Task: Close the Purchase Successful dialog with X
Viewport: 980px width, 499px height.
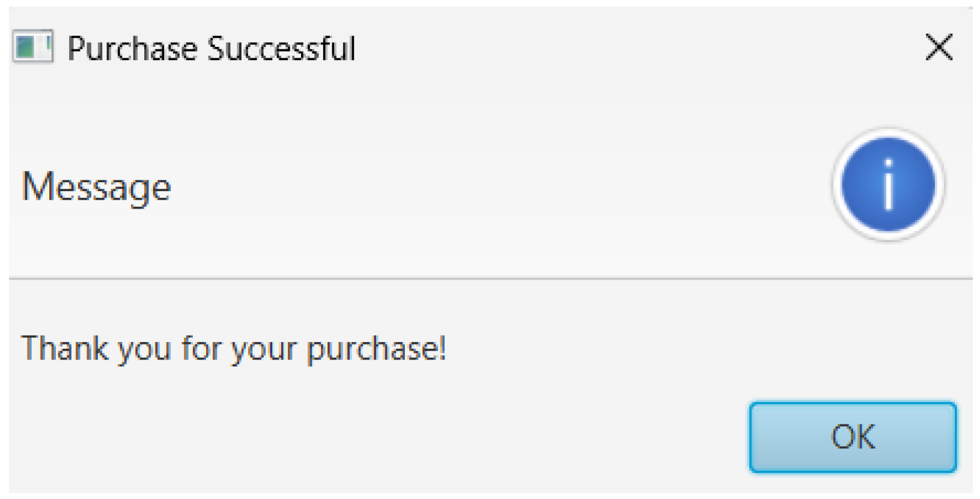Action: 939,47
